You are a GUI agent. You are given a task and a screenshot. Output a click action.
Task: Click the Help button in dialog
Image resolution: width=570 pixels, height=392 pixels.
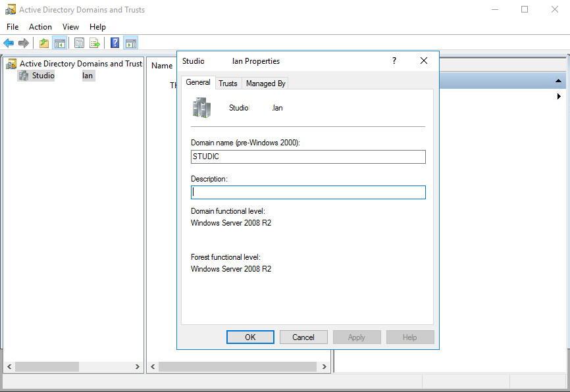pos(409,337)
